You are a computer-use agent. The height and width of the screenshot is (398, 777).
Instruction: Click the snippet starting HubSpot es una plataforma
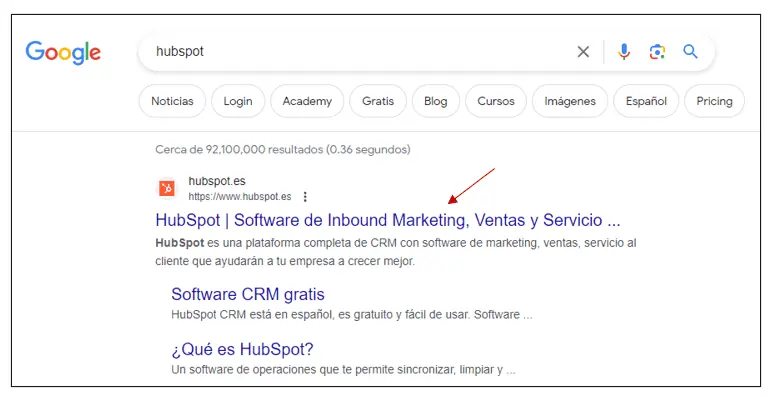(395, 252)
